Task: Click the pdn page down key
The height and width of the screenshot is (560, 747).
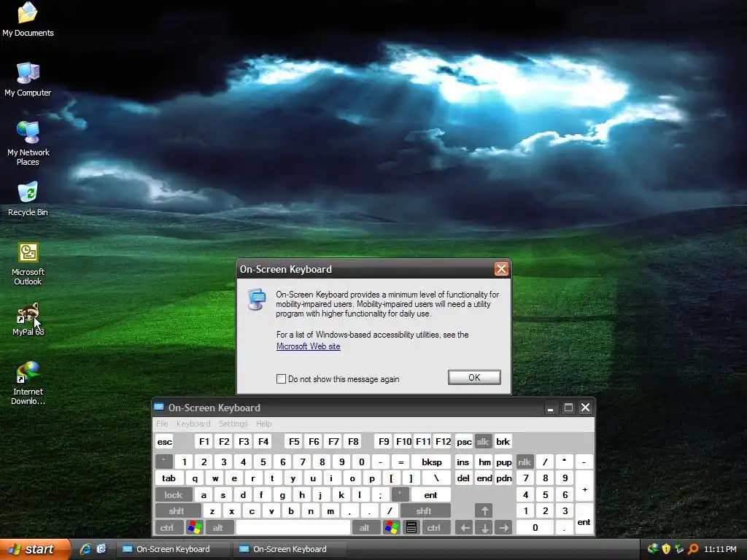Action: coord(503,478)
